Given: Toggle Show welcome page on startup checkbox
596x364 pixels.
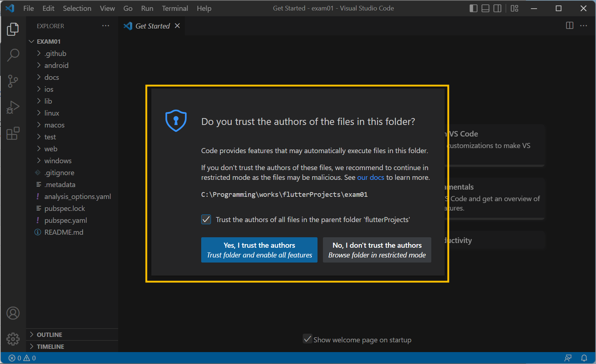Looking at the screenshot, I should click(x=307, y=339).
